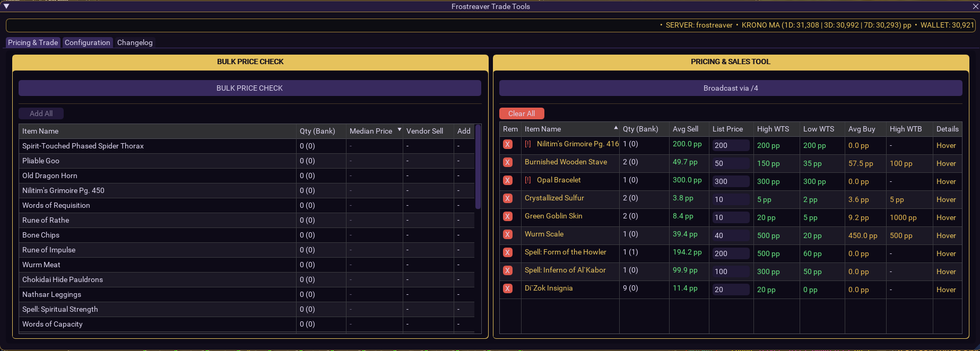Select Nilitim's Grimoire Pg. 450 row
This screenshot has height=351, width=980.
coord(247,190)
